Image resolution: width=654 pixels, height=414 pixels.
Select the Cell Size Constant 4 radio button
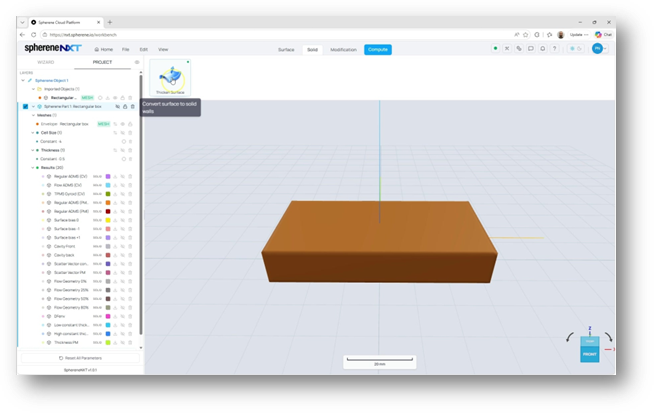[123, 142]
